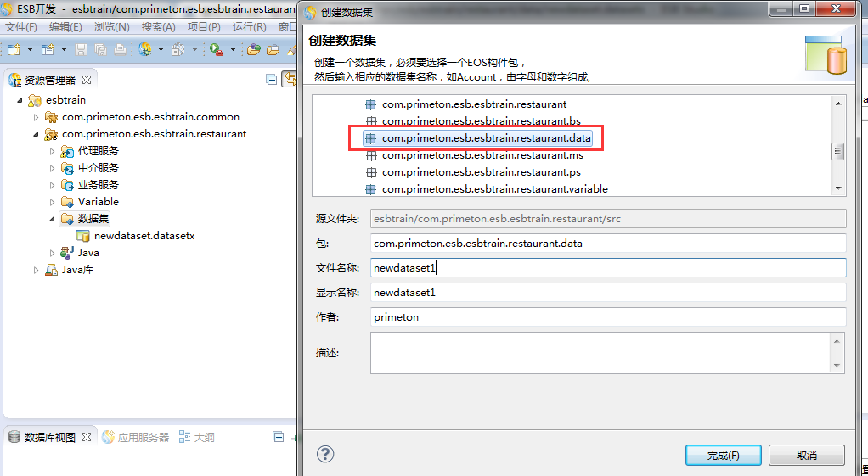Click the 描述 text area
The image size is (868, 476).
tap(600, 353)
